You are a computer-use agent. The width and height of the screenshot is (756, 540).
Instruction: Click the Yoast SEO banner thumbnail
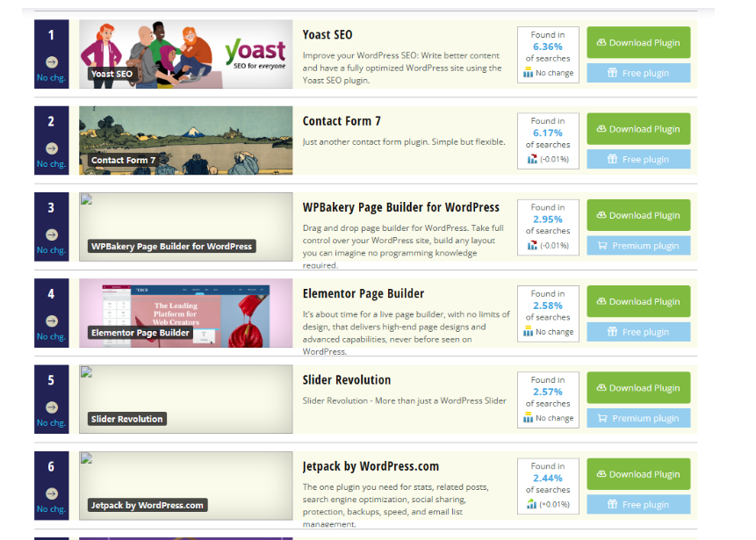[x=185, y=54]
